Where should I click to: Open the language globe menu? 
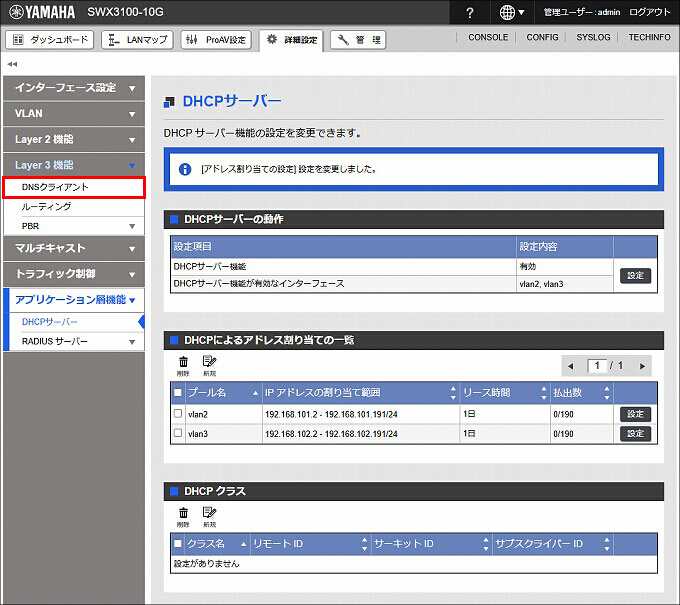click(x=512, y=12)
